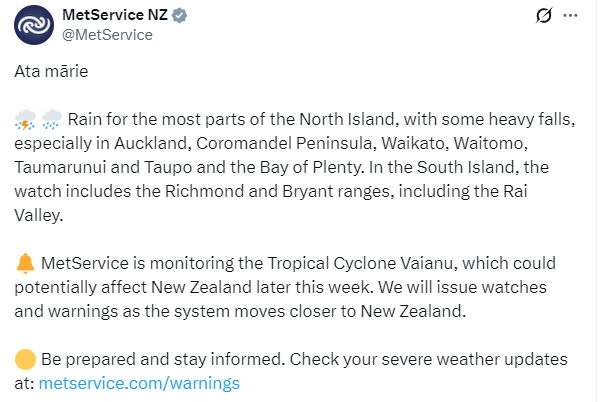Click the yellow circle emoji
Screen dimensions: 600x402
click(x=26, y=359)
